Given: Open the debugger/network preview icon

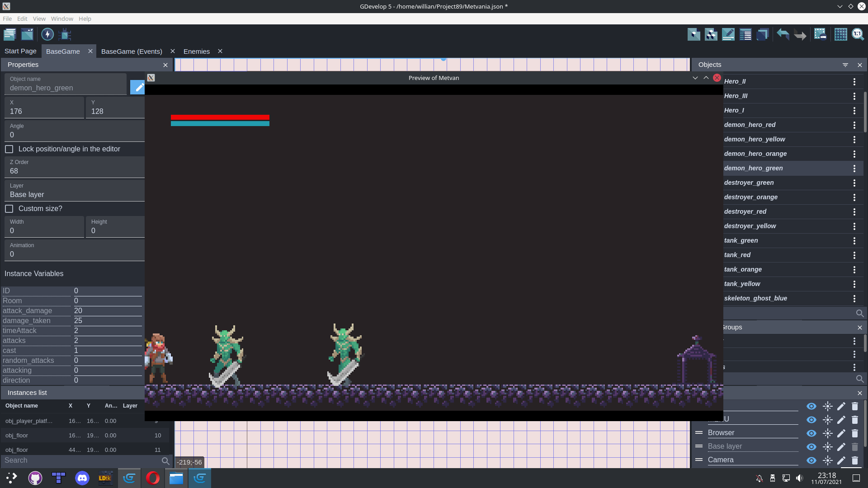Looking at the screenshot, I should coord(65,34).
